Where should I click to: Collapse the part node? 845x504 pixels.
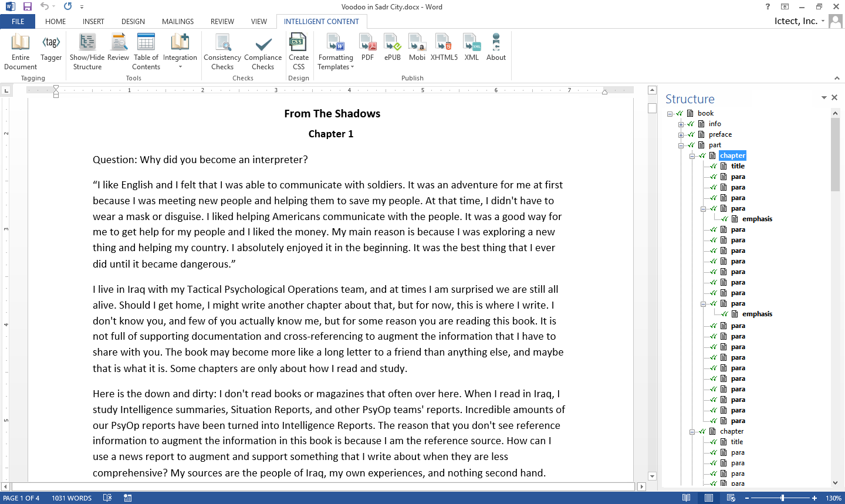[681, 146]
